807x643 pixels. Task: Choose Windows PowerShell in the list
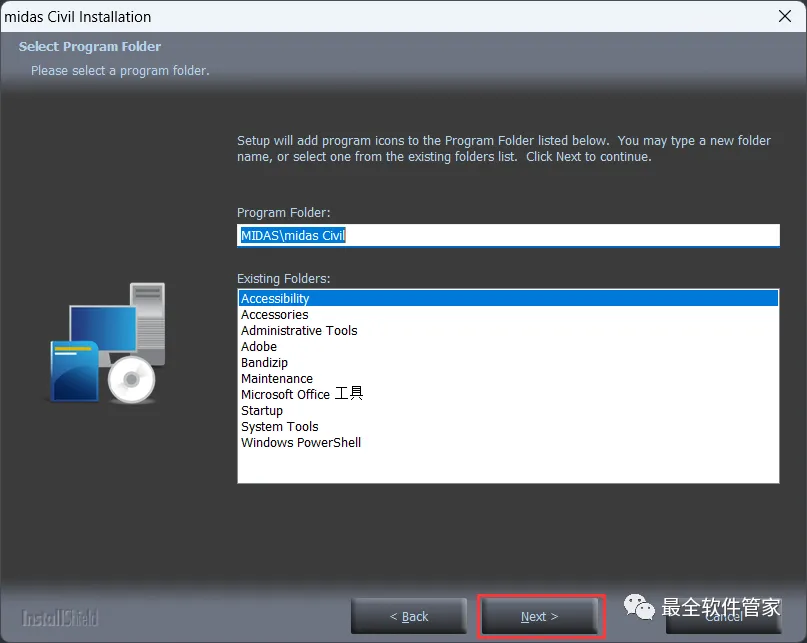coord(508,442)
